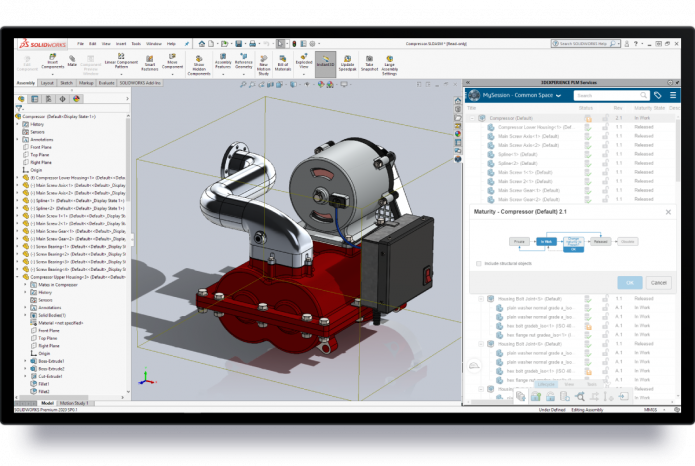
Task: Open the FeatureManager design tree tab
Action: 21,99
